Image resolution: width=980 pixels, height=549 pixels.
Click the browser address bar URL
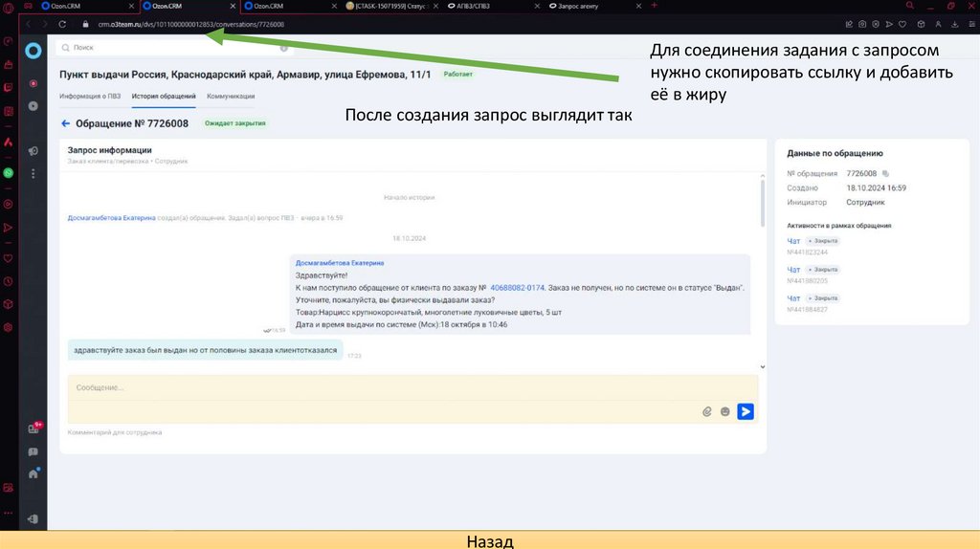[x=190, y=24]
